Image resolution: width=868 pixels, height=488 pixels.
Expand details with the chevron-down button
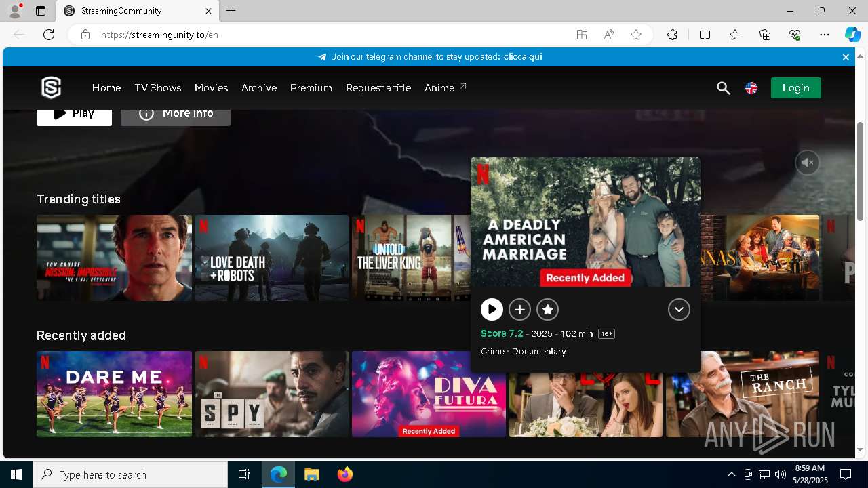(679, 310)
